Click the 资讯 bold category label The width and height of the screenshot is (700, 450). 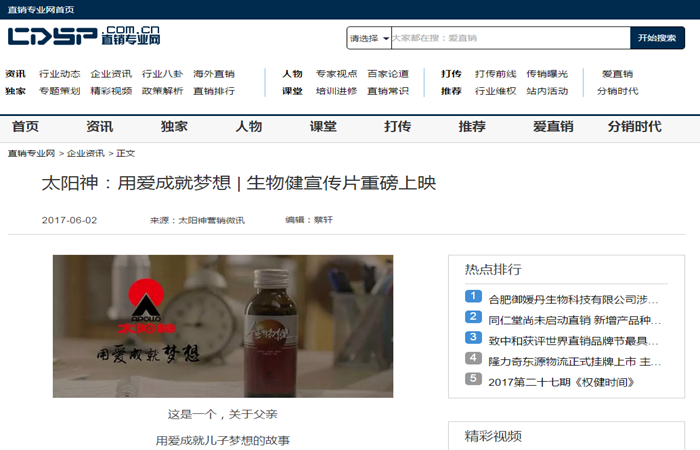point(15,74)
